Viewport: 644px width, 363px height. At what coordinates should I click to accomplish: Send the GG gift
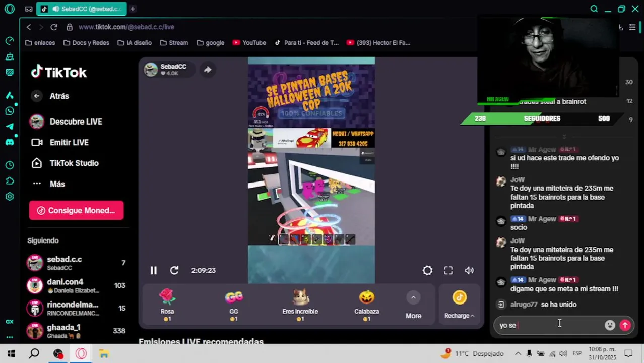click(234, 305)
